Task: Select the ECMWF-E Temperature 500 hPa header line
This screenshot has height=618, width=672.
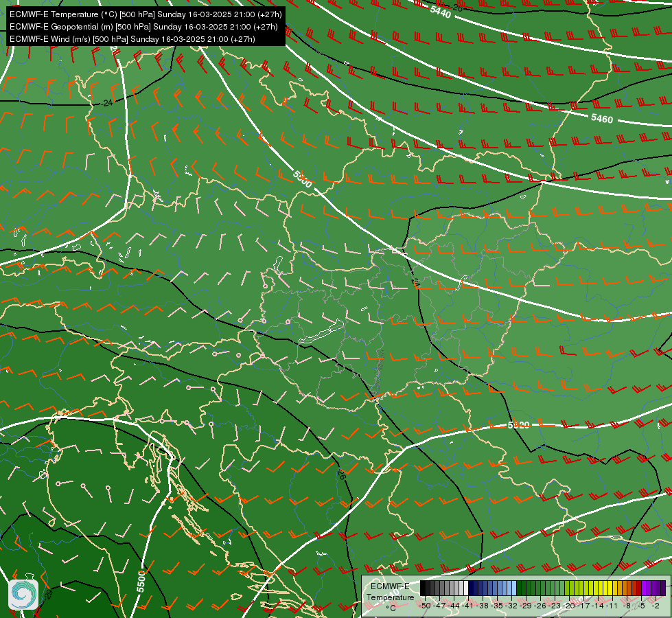Action: pos(146,14)
